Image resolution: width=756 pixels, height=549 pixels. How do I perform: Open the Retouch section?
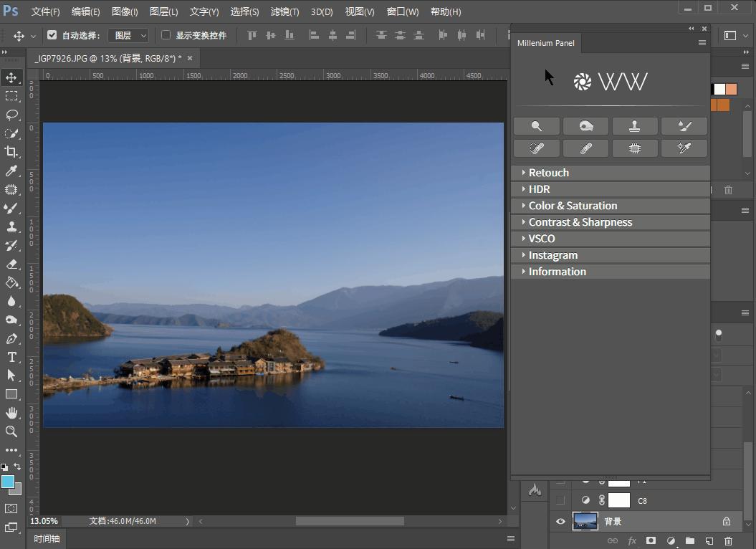click(x=549, y=172)
